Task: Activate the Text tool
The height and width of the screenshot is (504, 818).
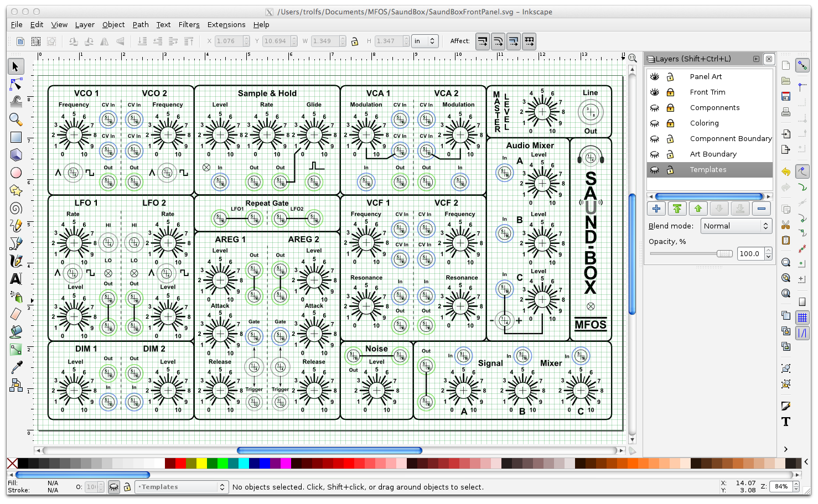Action: (x=15, y=279)
